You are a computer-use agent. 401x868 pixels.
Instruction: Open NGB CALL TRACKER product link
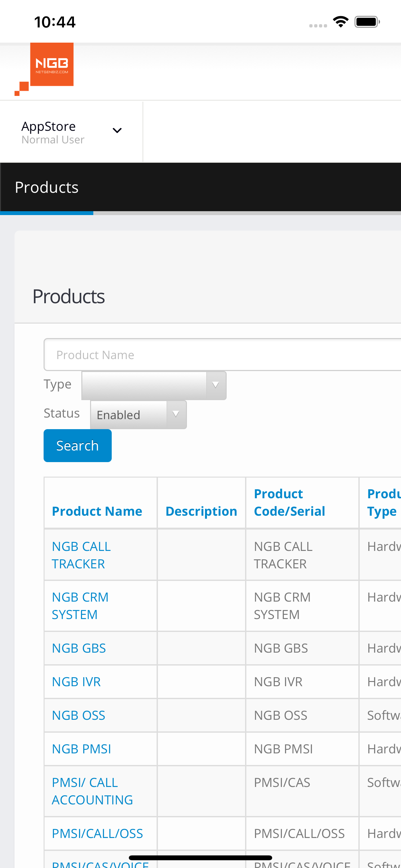[x=81, y=555]
